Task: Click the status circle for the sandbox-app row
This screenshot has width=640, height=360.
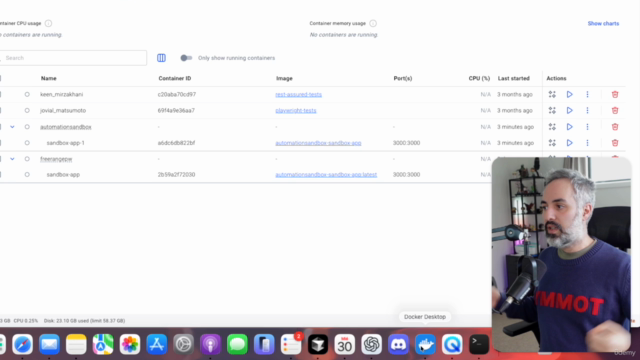Action: 27,174
